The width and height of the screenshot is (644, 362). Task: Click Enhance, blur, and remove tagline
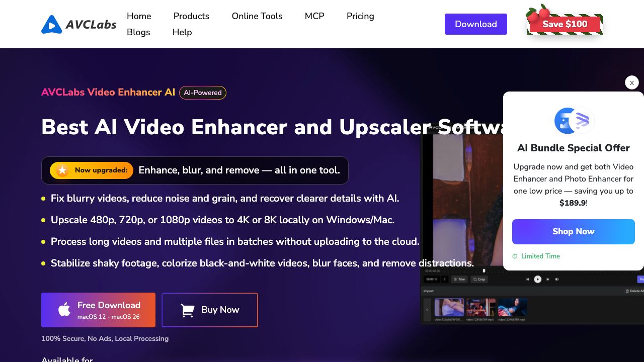click(239, 170)
